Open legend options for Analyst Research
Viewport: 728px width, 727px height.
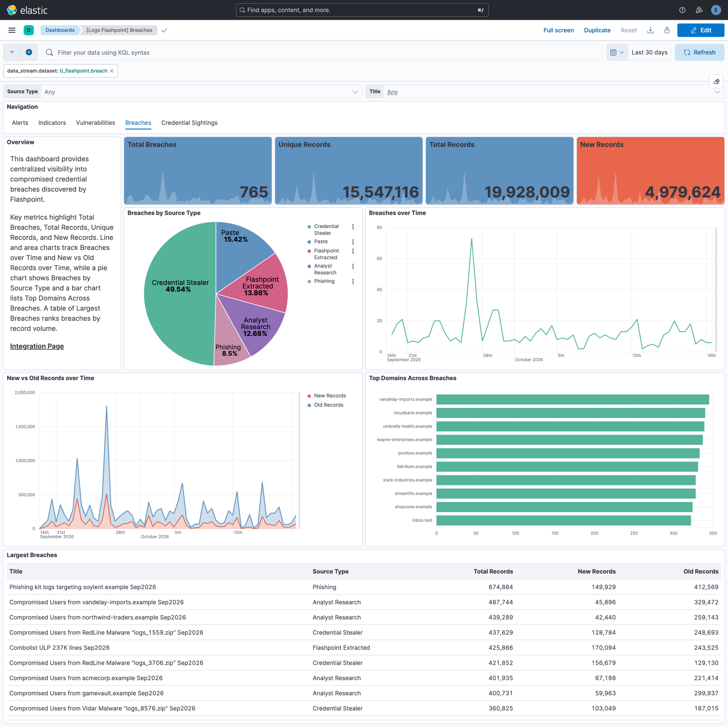[x=353, y=266]
